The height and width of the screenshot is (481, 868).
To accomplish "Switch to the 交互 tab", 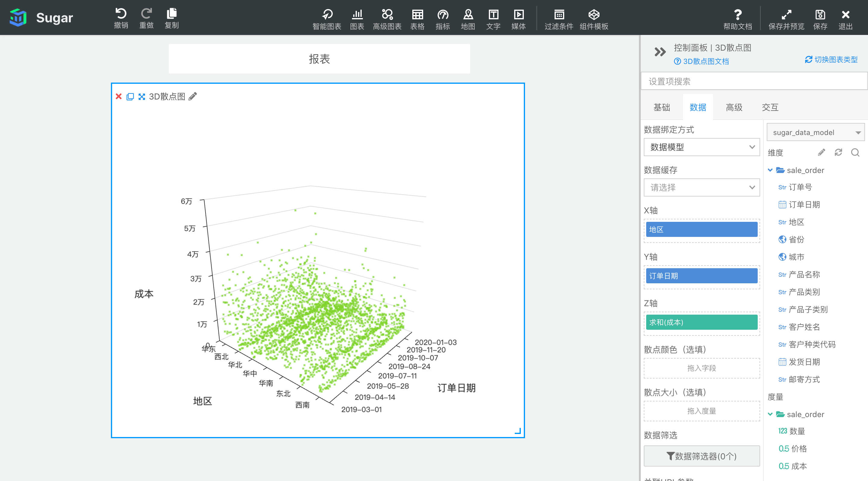I will click(x=770, y=108).
